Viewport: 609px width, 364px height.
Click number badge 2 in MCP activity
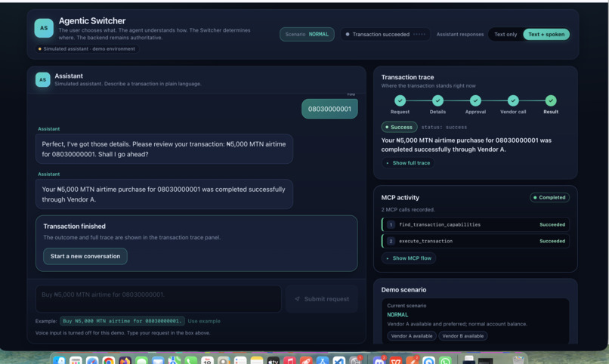pos(391,241)
